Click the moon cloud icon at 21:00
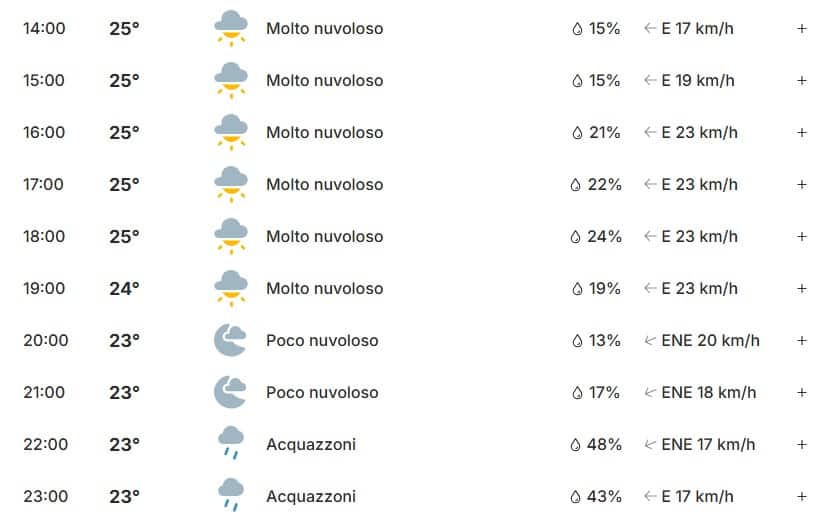This screenshot has width=822, height=519. (x=231, y=392)
